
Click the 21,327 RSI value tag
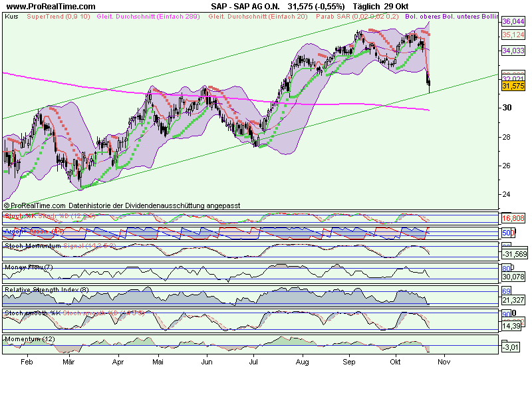tap(513, 300)
